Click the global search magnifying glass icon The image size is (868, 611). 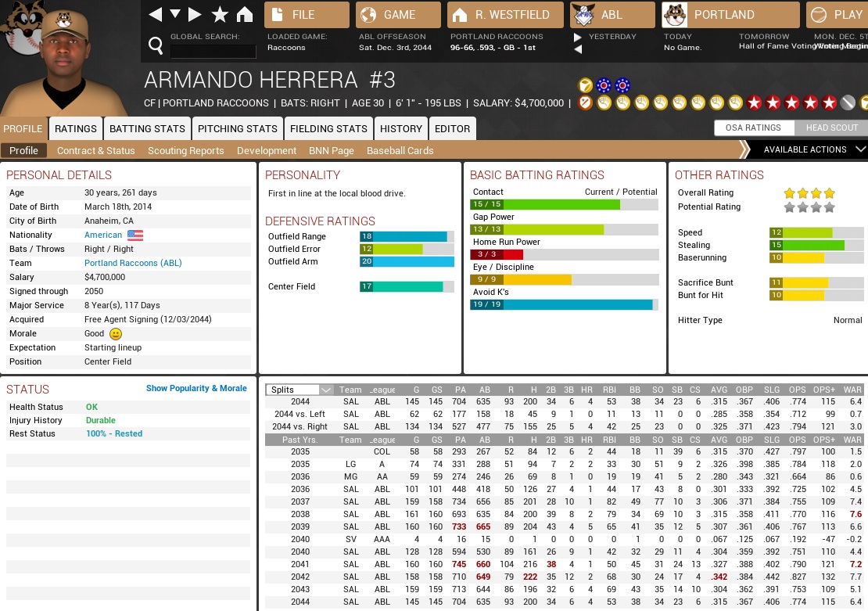click(x=156, y=47)
